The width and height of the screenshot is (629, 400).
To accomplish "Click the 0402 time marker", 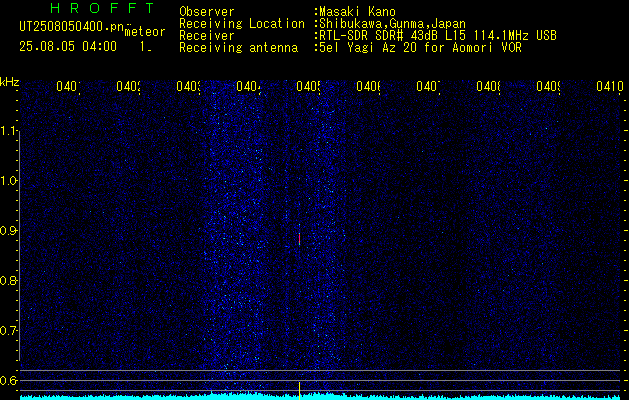I will [x=128, y=87].
